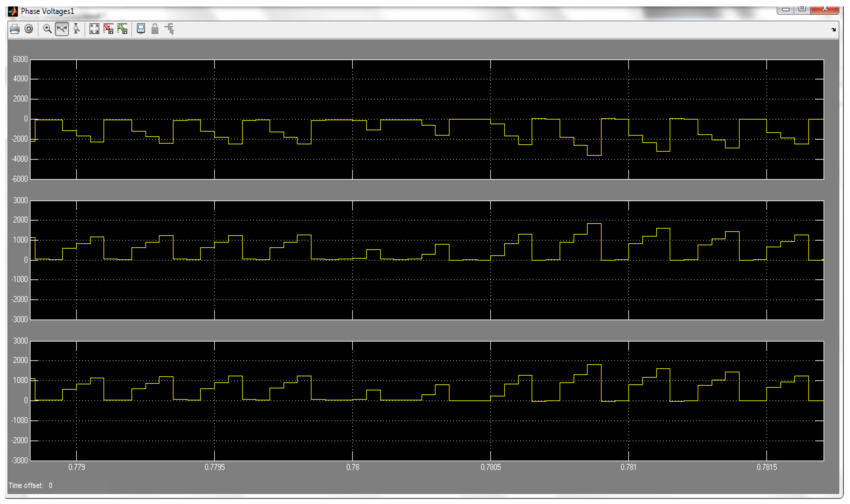The width and height of the screenshot is (850, 504).
Task: Minimize the Phase Voltages1 window
Action: click(x=785, y=10)
